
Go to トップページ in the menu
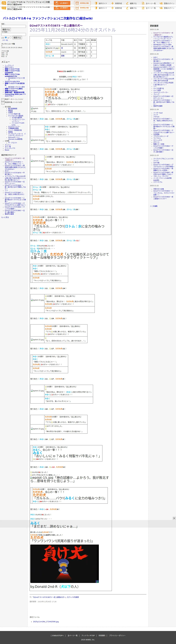[9, 65]
